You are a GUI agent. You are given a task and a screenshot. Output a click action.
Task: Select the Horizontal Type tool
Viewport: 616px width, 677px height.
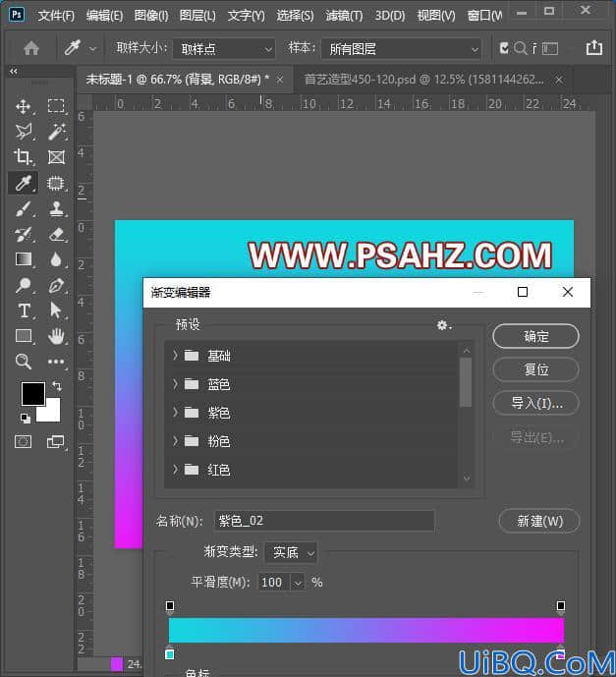(23, 310)
